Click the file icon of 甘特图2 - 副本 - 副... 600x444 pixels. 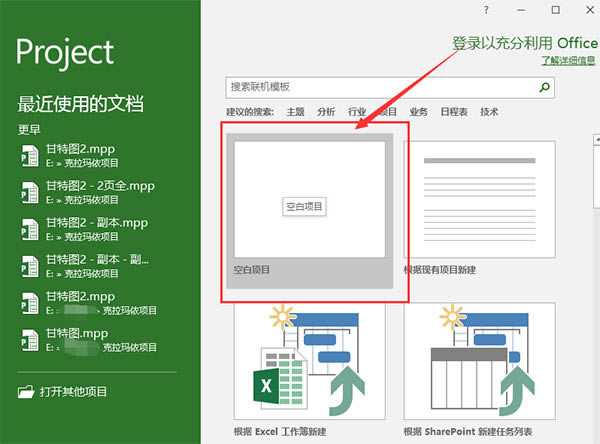[x=30, y=266]
